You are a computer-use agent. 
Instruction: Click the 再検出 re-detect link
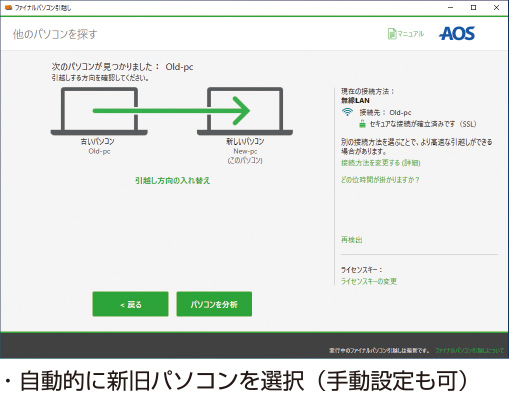pos(352,240)
